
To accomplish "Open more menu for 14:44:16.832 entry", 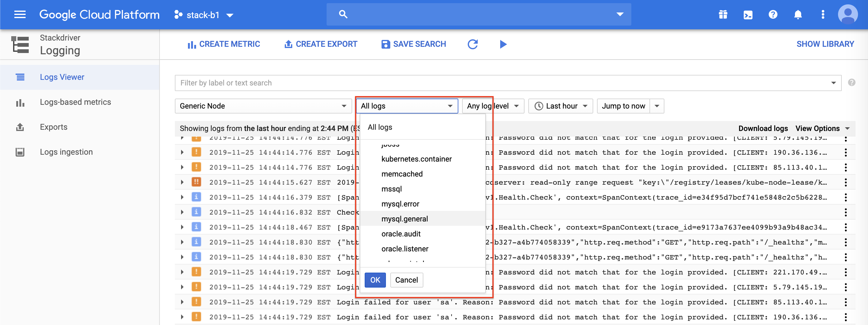I will (846, 212).
